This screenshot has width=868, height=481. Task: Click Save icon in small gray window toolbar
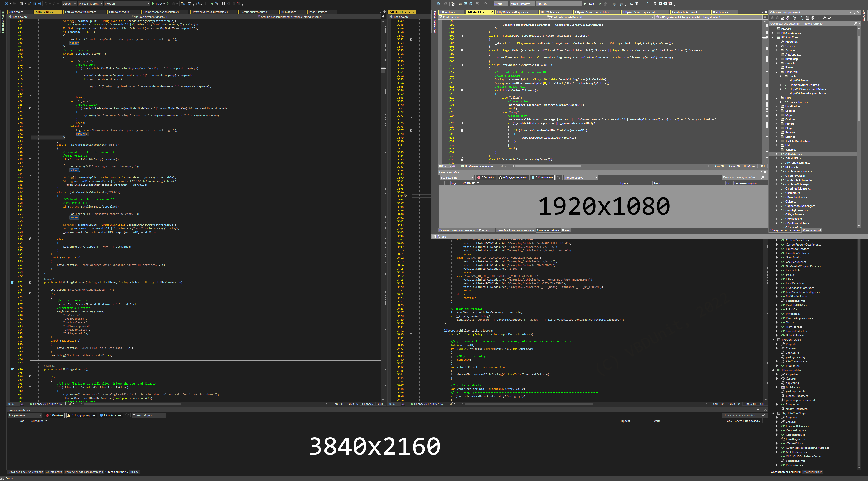[466, 4]
